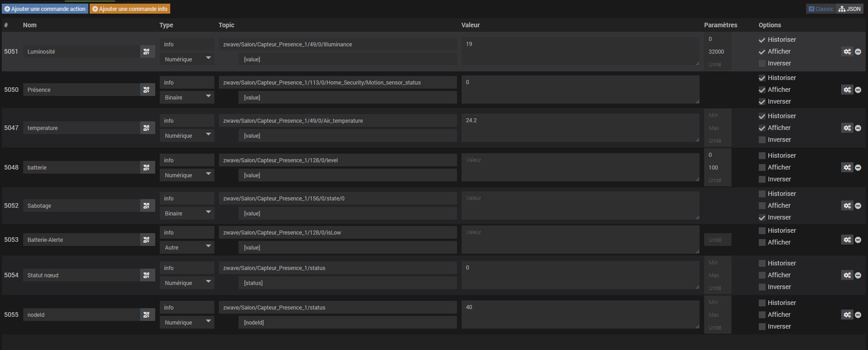Click the icon selector beside Statut nœud

tap(147, 275)
